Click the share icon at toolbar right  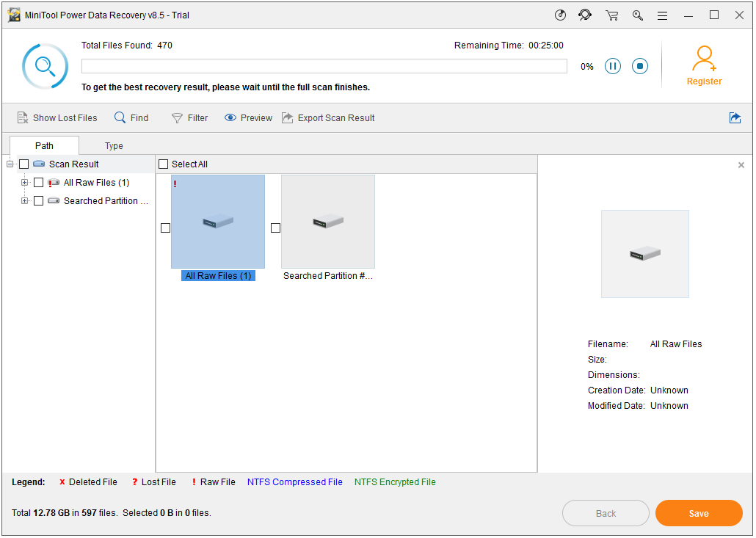pos(735,117)
